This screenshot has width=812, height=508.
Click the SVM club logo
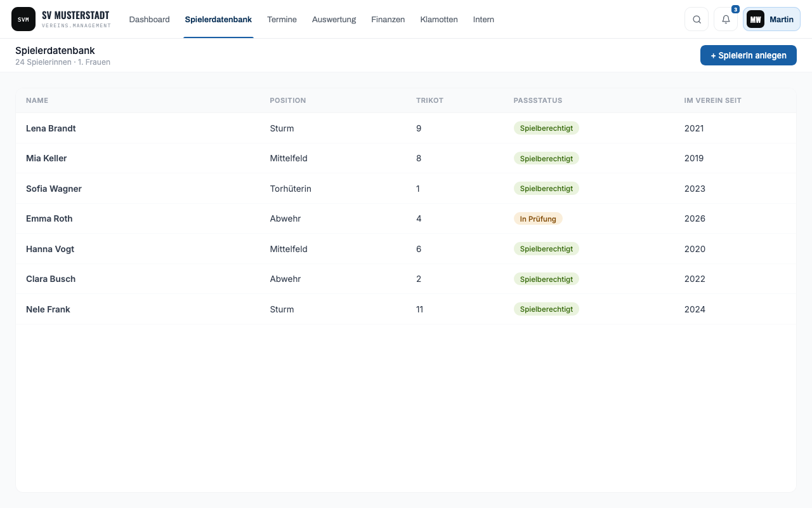point(23,19)
